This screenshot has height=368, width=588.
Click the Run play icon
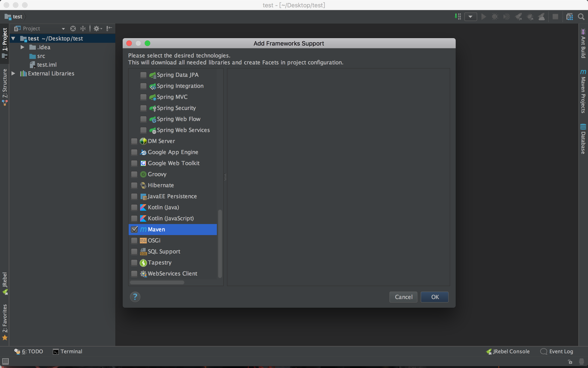pyautogui.click(x=484, y=17)
